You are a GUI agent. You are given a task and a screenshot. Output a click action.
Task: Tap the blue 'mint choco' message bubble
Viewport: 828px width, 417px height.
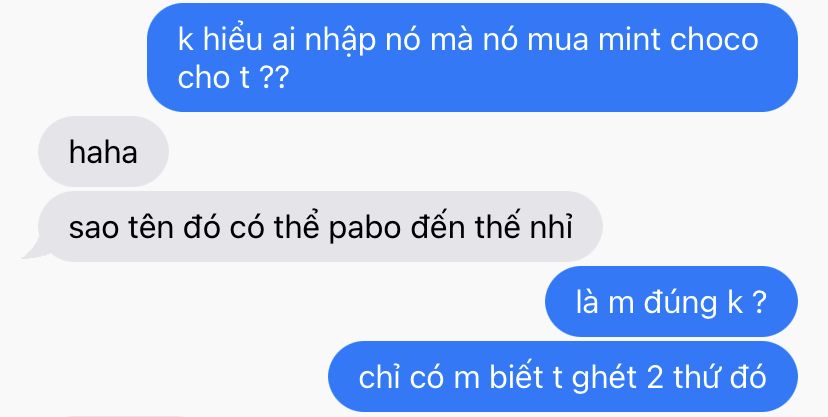coord(472,58)
